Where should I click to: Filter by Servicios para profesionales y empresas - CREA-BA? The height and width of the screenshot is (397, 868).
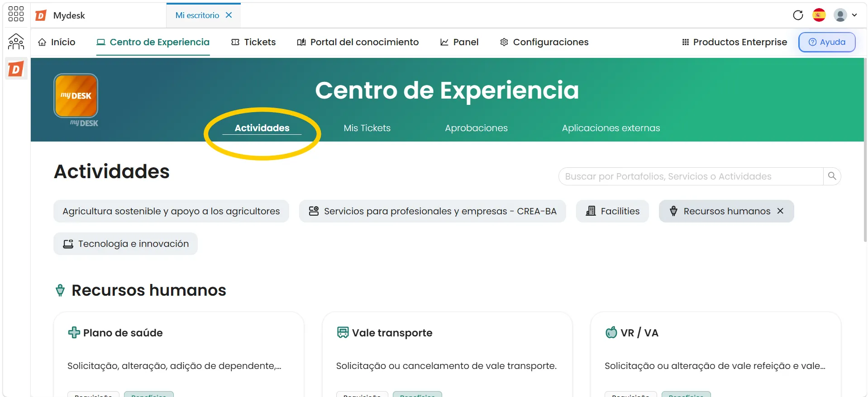click(432, 211)
